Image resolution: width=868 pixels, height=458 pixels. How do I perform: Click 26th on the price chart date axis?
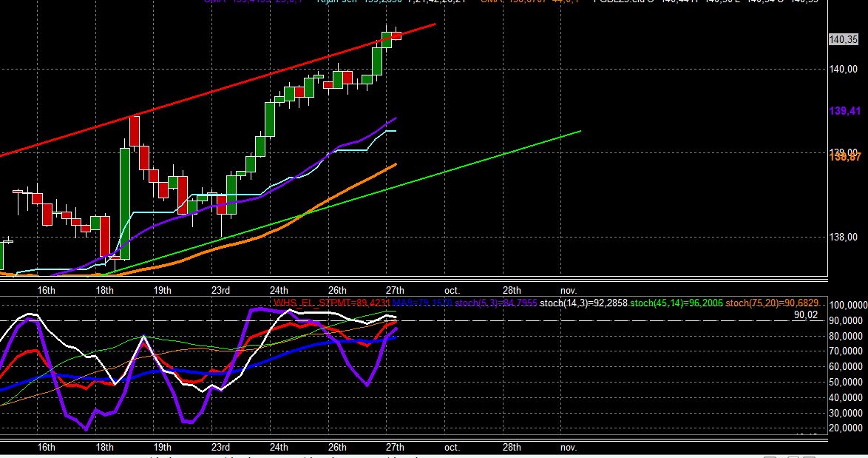click(x=336, y=290)
